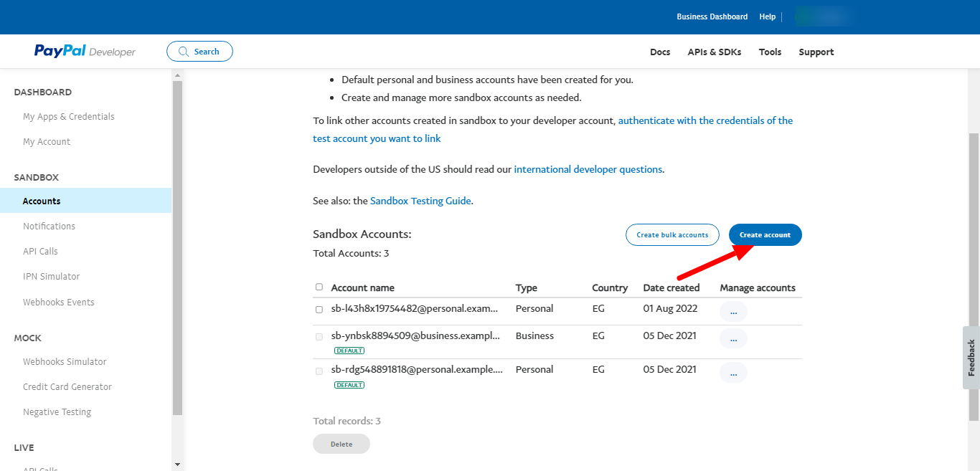
Task: Click the Country column header
Action: [610, 288]
